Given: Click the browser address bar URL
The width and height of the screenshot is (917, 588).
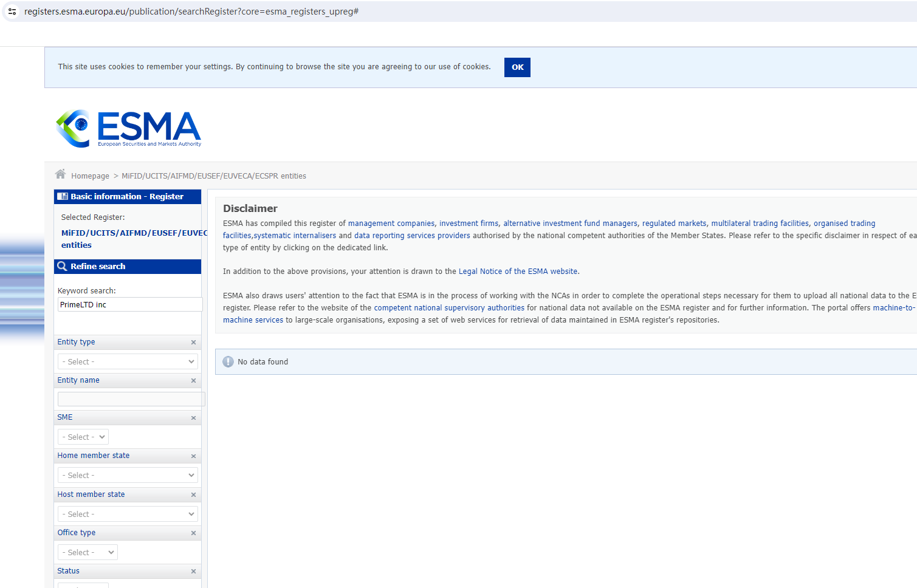Looking at the screenshot, I should tap(191, 12).
